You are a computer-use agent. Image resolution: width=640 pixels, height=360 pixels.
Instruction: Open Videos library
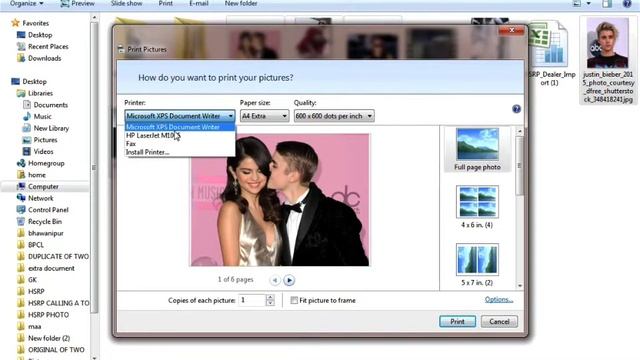coord(43,151)
